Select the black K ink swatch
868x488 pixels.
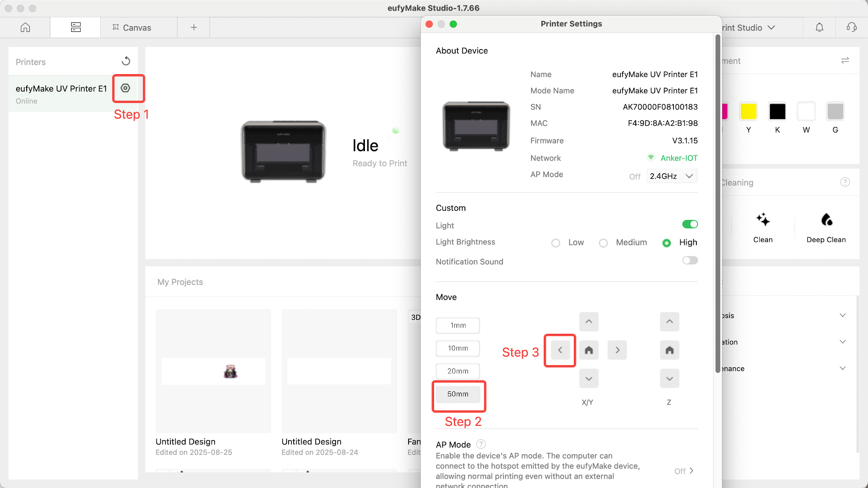click(777, 111)
